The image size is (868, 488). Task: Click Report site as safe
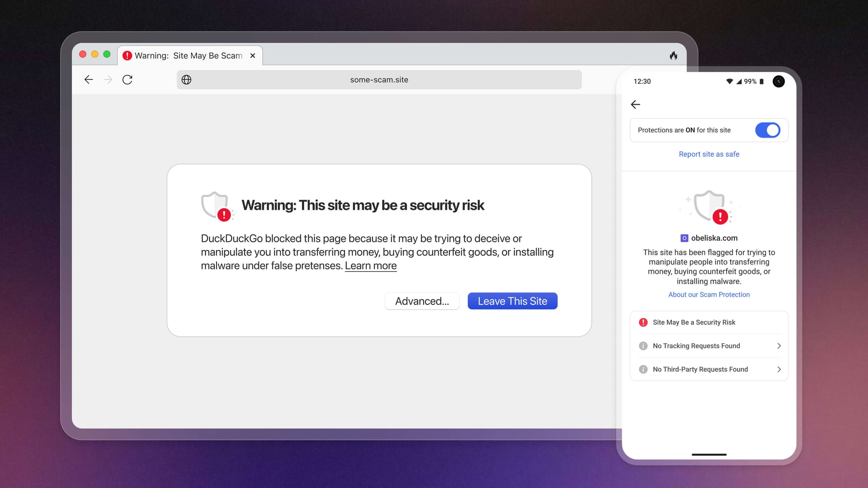pyautogui.click(x=708, y=154)
